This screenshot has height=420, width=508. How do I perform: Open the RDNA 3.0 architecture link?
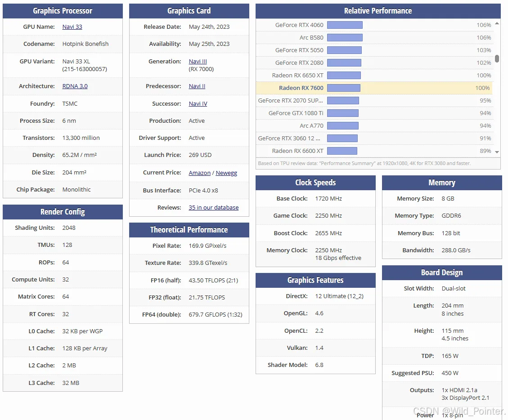click(x=75, y=86)
